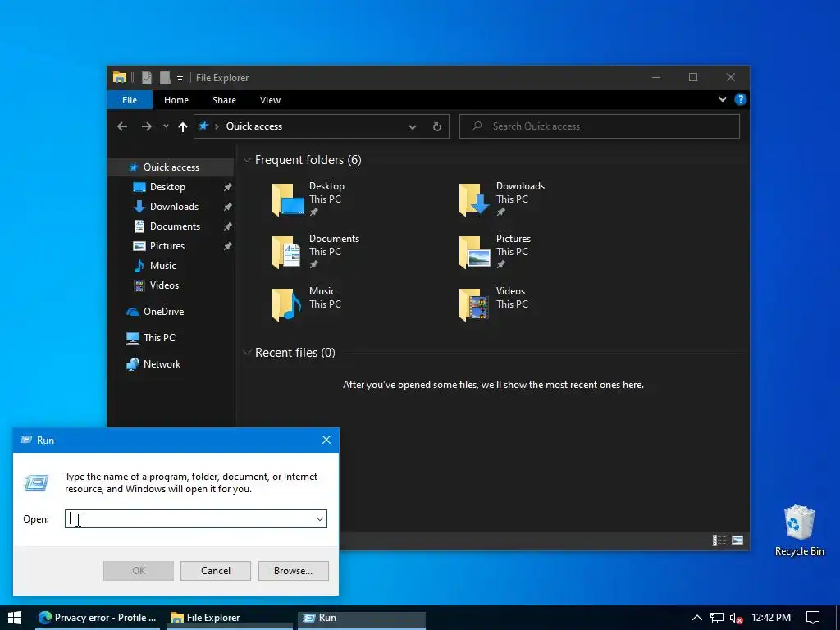This screenshot has height=630, width=840.
Task: Select This PC in navigation pane
Action: [x=159, y=338]
